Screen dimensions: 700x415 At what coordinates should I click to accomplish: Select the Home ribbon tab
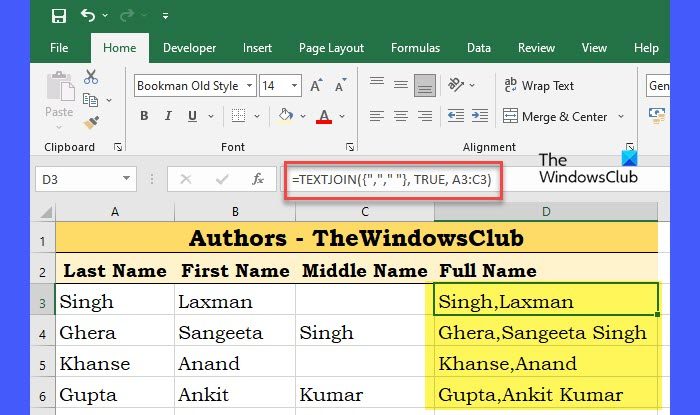click(x=120, y=48)
